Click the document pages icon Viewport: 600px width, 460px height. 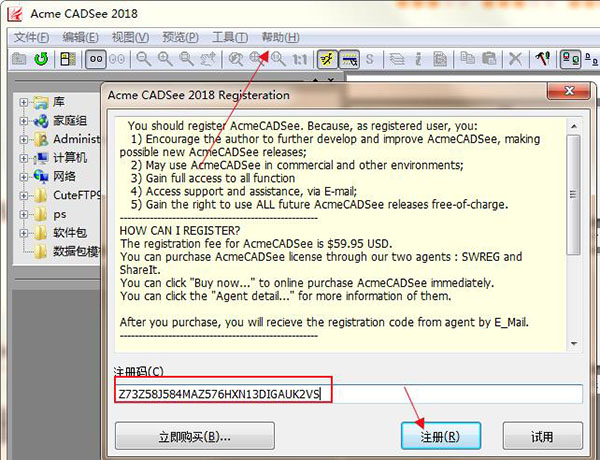coord(440,59)
